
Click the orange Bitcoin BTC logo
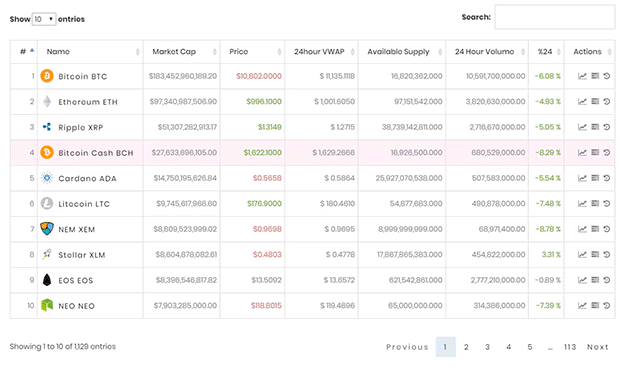47,76
